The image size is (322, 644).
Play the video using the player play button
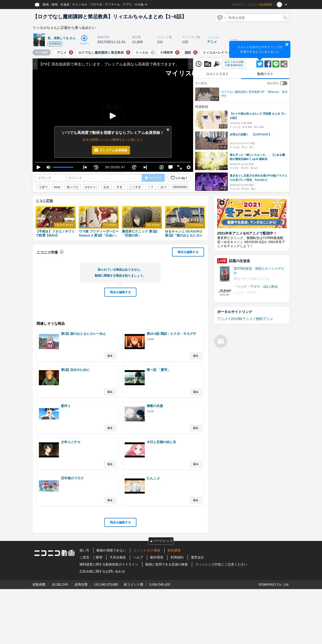pyautogui.click(x=38, y=167)
